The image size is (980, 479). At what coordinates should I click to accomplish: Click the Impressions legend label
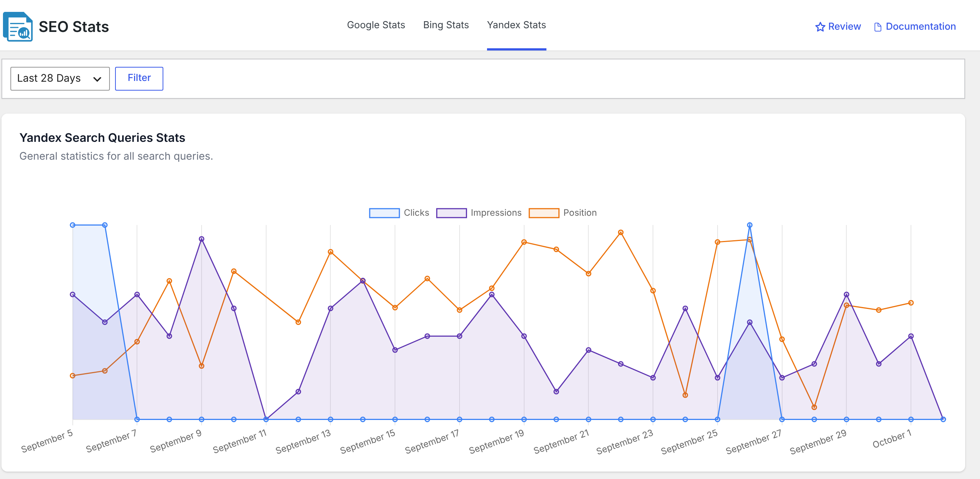[496, 213]
